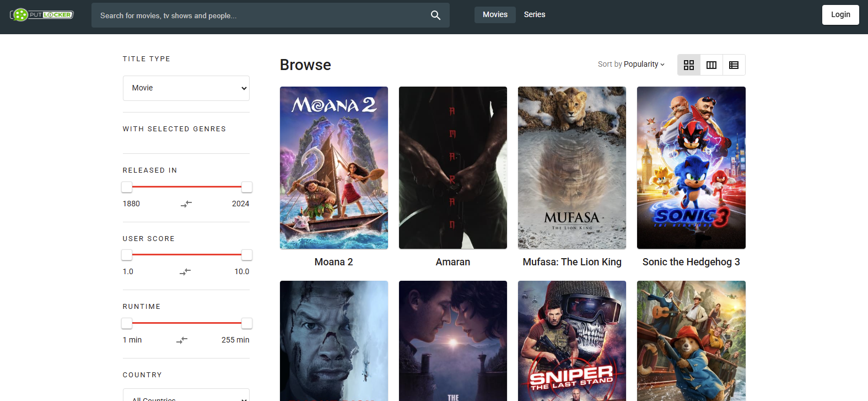Click the User Score 10.0 slider handle

click(x=247, y=255)
